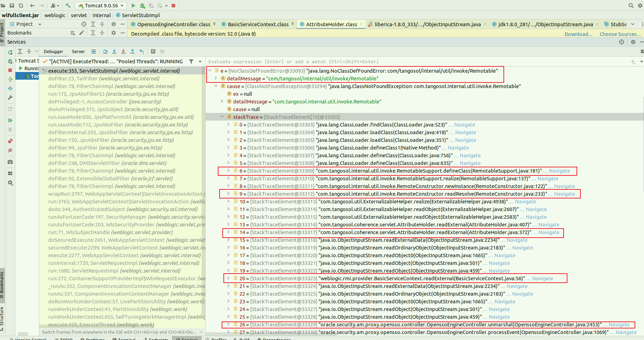Navigate back with the left arrow

click(x=32, y=6)
